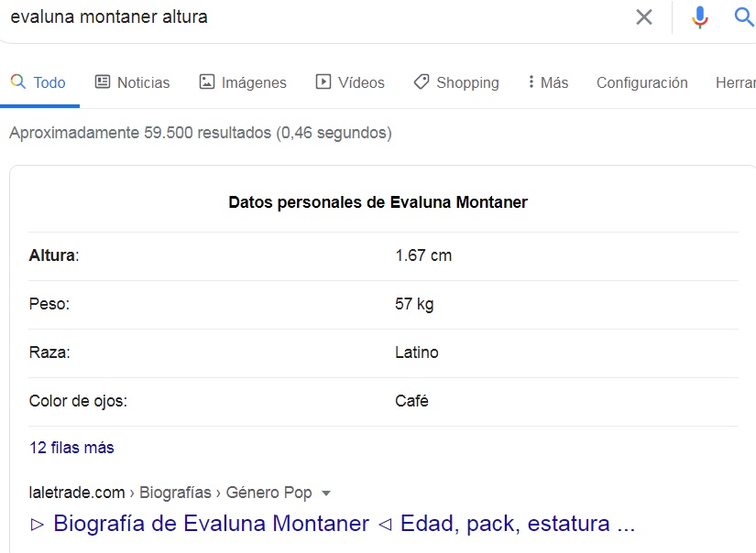
Task: Click the Vídeos play icon
Action: (323, 81)
